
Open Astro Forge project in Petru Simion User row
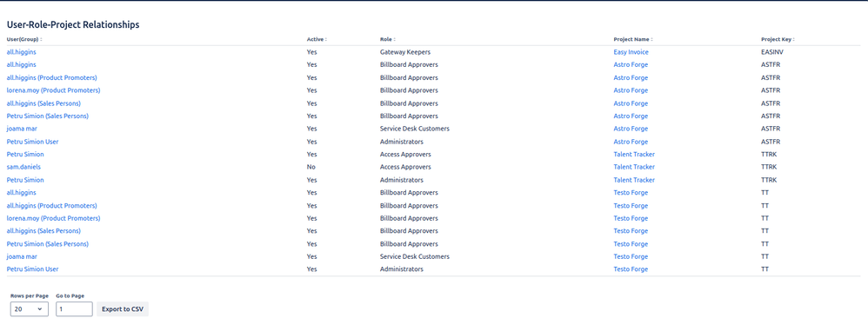pyautogui.click(x=631, y=142)
